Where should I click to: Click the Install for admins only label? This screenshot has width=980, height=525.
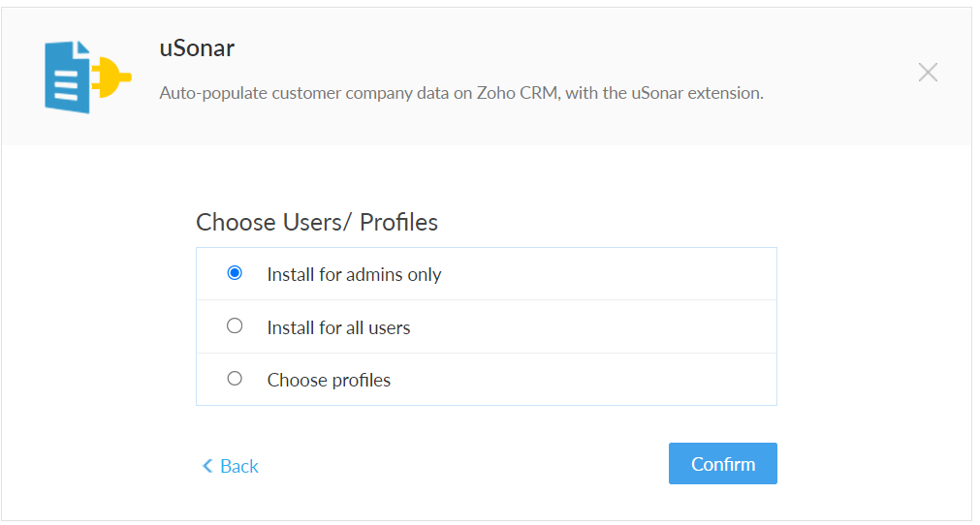pos(354,275)
